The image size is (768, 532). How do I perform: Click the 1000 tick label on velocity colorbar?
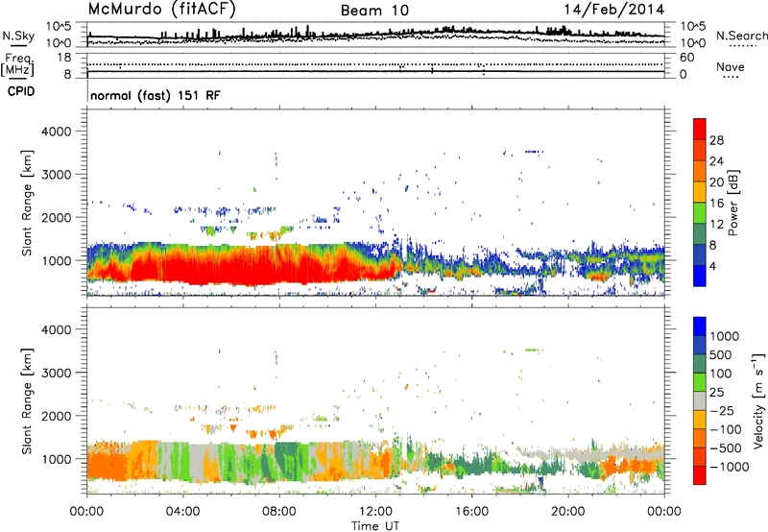tap(725, 336)
